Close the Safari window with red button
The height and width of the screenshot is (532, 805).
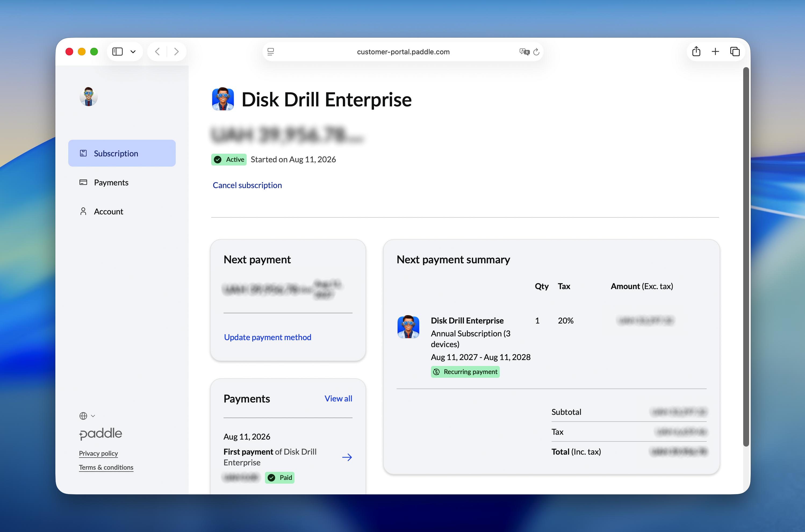click(x=69, y=52)
